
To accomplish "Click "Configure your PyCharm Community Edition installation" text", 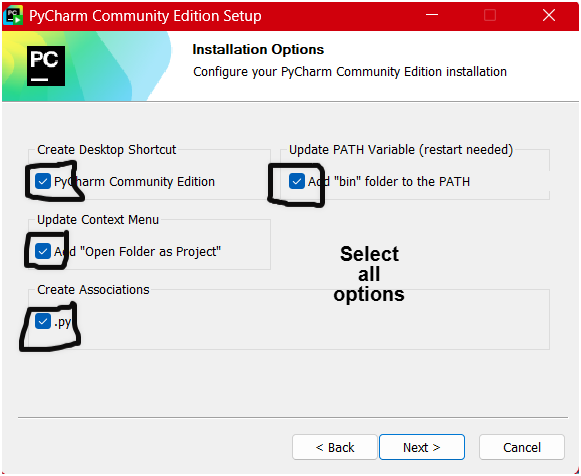I will click(x=350, y=72).
